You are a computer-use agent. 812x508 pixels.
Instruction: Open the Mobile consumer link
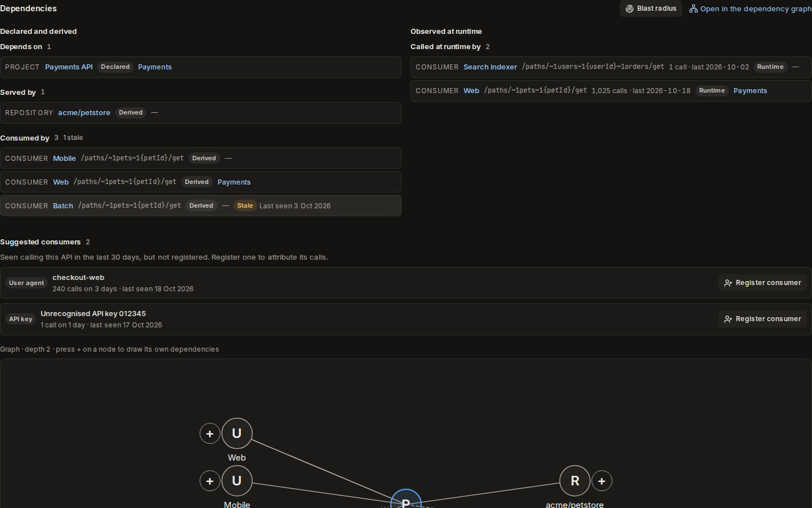[x=64, y=159]
